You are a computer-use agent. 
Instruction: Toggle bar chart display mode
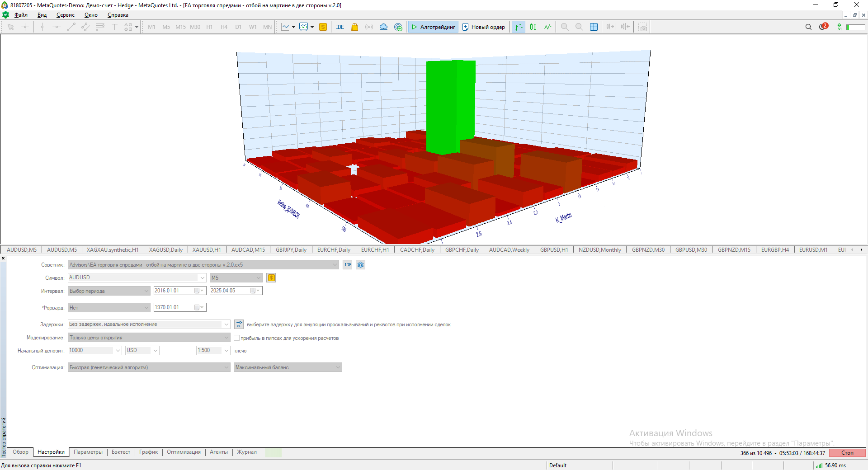[x=519, y=27]
